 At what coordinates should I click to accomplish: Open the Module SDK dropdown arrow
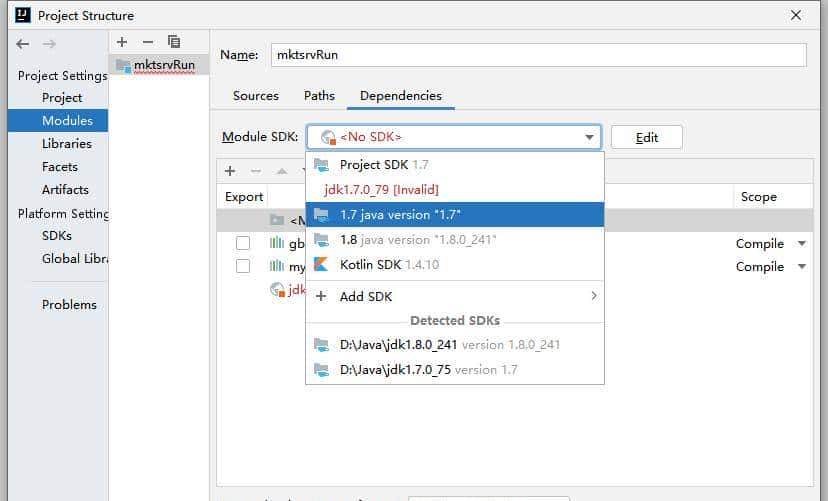tap(589, 137)
